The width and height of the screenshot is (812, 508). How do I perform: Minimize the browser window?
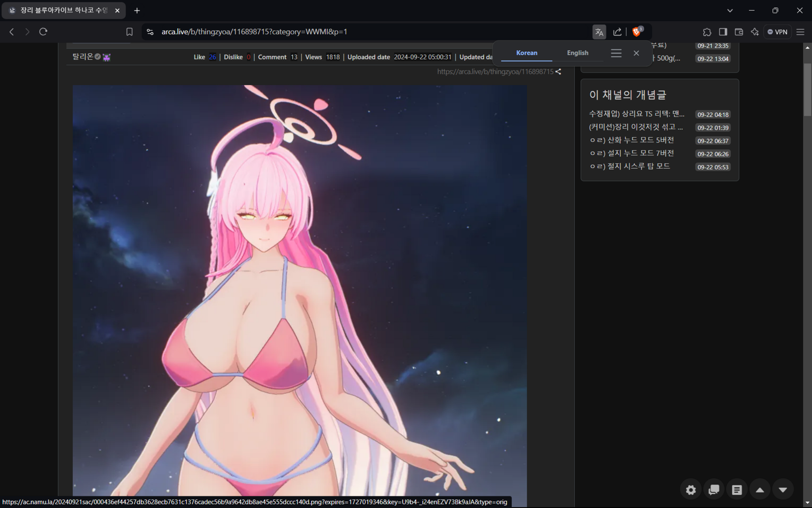pyautogui.click(x=752, y=10)
